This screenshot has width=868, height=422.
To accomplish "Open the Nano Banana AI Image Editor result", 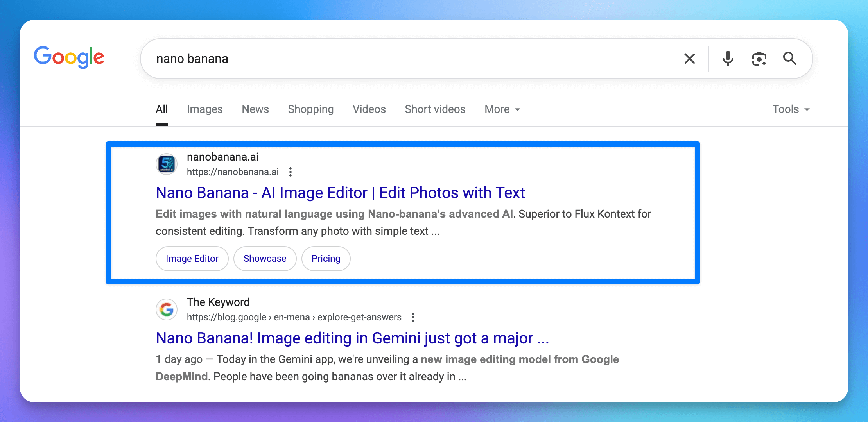I will pos(340,193).
